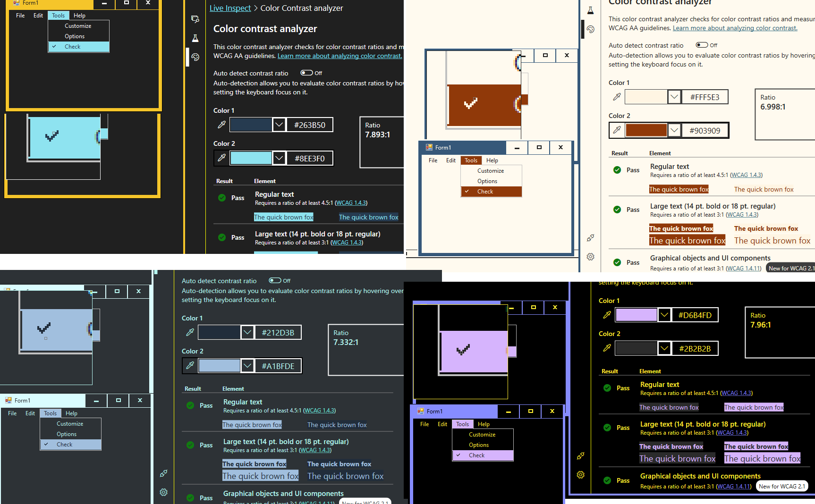Pick Color 1 eyedropper beside #263B50
The width and height of the screenshot is (815, 504).
[221, 125]
